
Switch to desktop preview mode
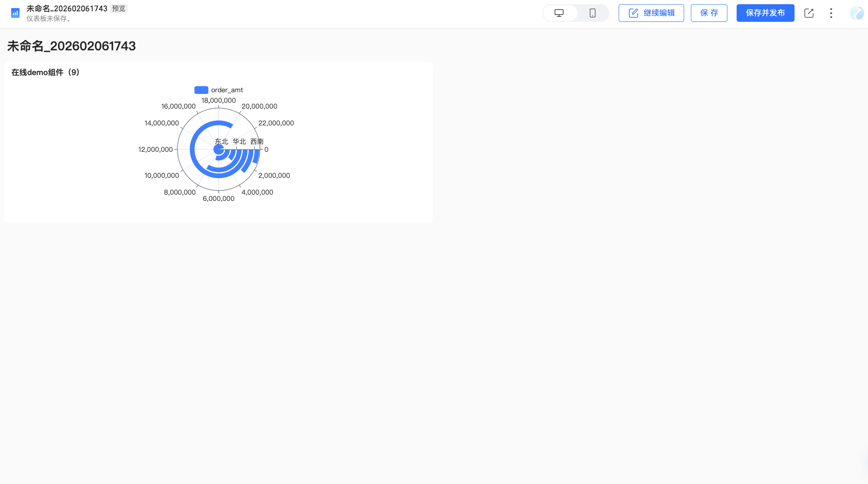pos(559,13)
